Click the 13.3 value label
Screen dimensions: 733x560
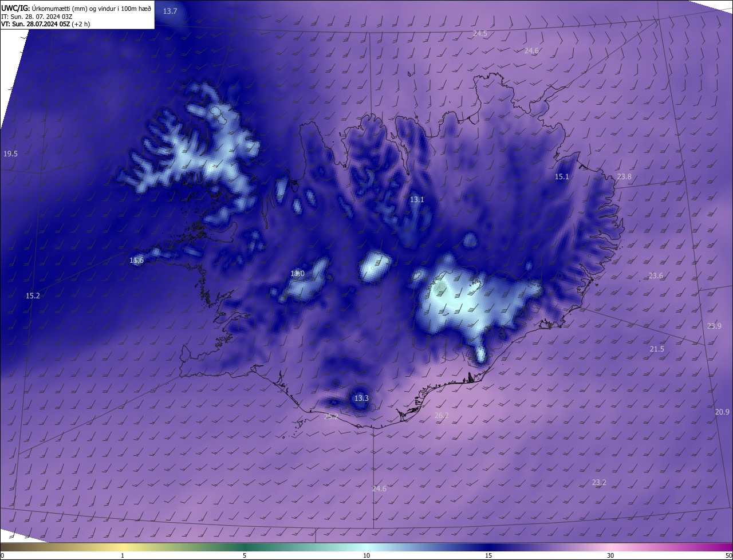click(x=361, y=399)
